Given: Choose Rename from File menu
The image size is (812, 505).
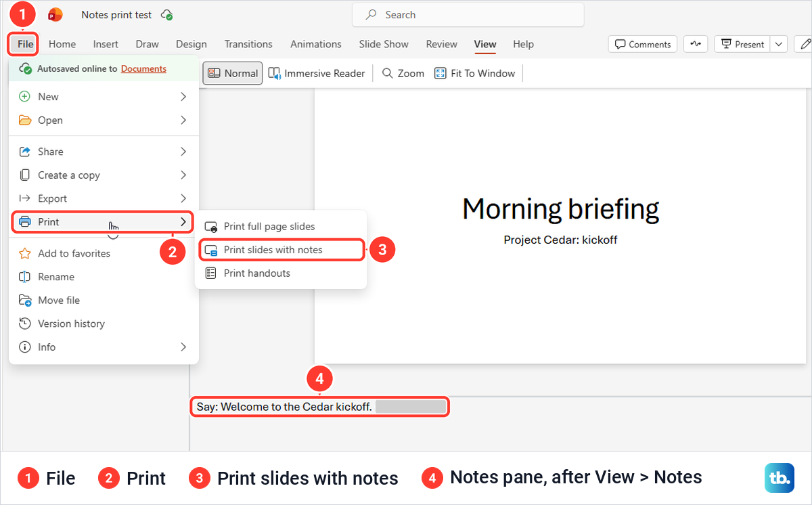Looking at the screenshot, I should click(104, 277).
